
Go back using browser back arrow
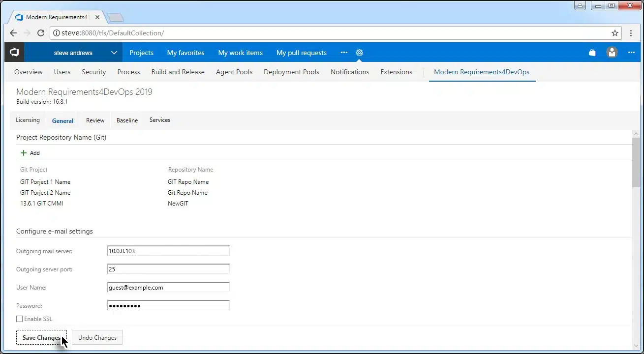tap(13, 33)
